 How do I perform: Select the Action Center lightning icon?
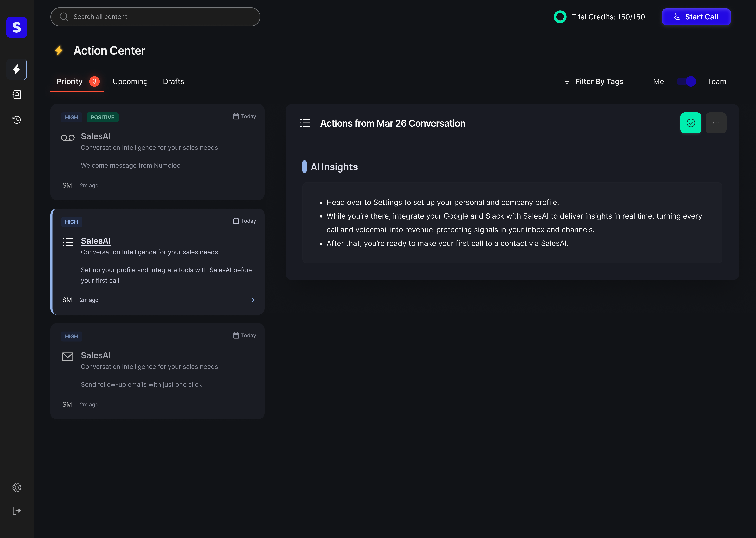(17, 69)
